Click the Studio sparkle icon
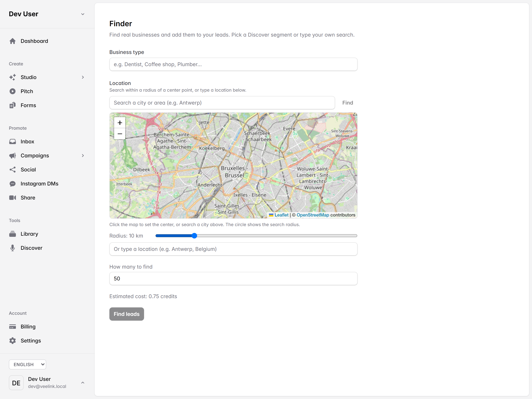 13,77
